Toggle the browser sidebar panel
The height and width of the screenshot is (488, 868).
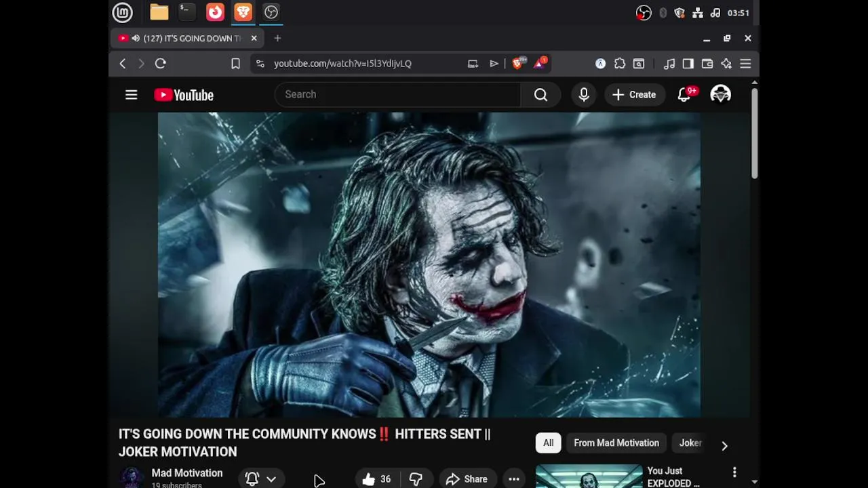(688, 64)
